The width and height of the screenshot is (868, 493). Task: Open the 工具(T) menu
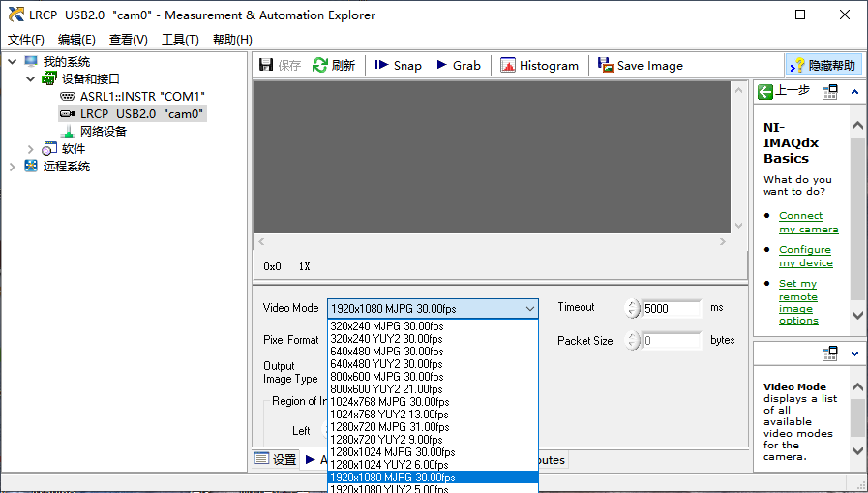(180, 40)
